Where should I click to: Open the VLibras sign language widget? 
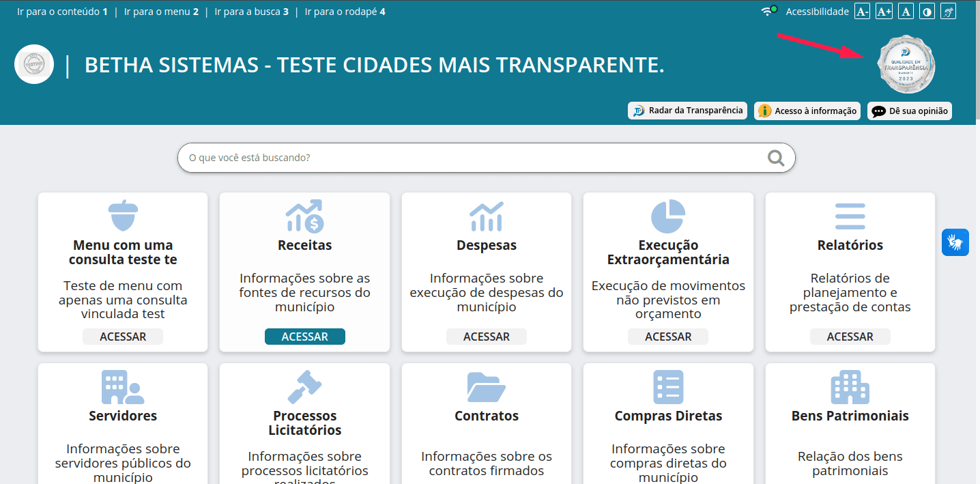click(955, 242)
